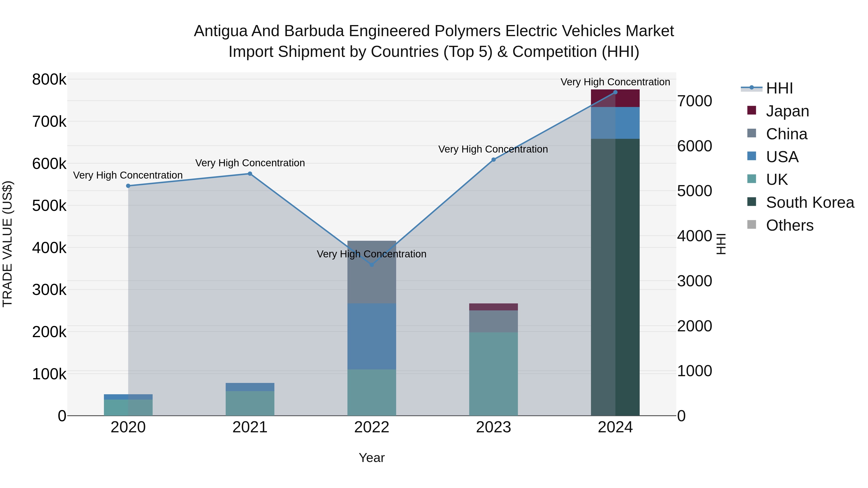The width and height of the screenshot is (868, 488).
Task: Click the vertical HHI right axis title
Action: click(x=721, y=244)
